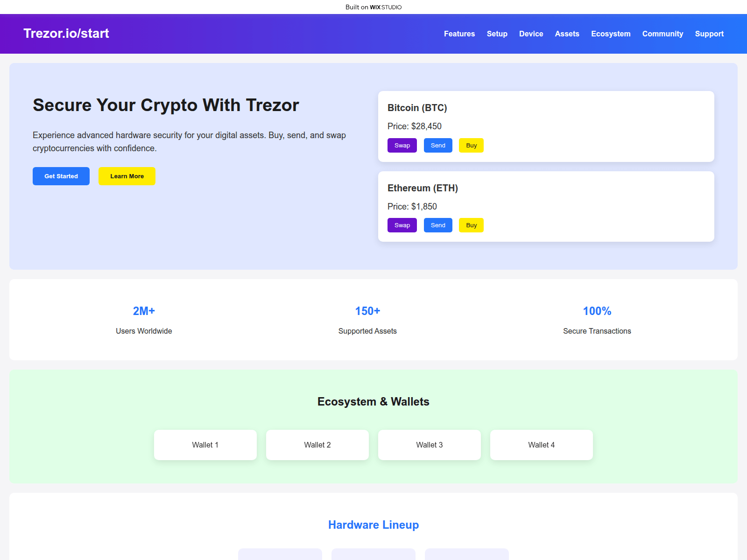Open the Community nav link
This screenshot has height=560, width=747.
click(x=662, y=34)
